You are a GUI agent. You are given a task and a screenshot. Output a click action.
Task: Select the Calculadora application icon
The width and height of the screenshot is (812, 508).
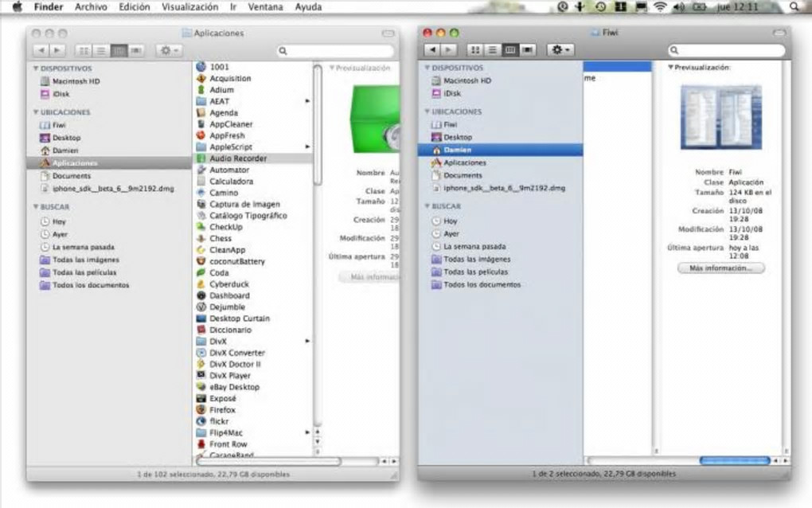(x=201, y=182)
